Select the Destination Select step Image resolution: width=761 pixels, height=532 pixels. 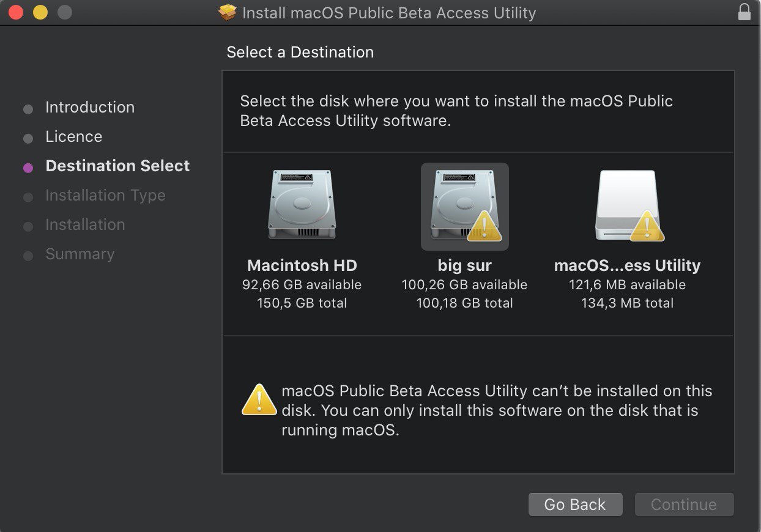point(117,166)
